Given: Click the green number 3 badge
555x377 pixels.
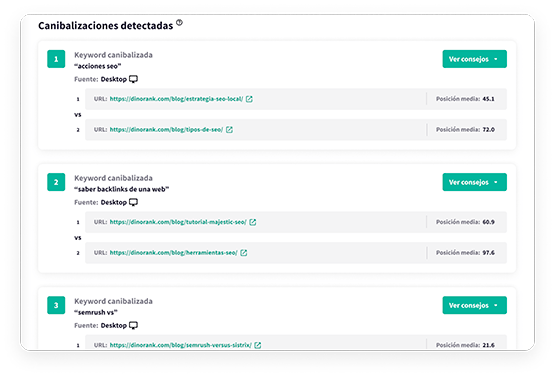Looking at the screenshot, I should pos(56,305).
